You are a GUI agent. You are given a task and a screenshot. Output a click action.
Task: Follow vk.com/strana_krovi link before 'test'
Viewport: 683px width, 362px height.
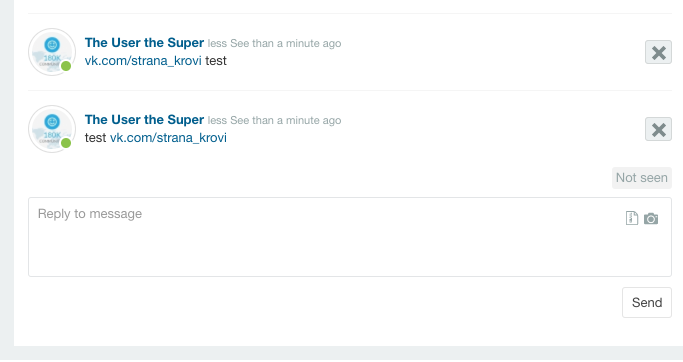[143, 61]
